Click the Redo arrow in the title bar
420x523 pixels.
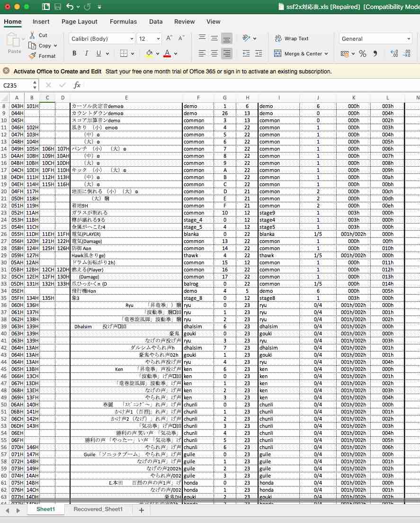coord(88,7)
